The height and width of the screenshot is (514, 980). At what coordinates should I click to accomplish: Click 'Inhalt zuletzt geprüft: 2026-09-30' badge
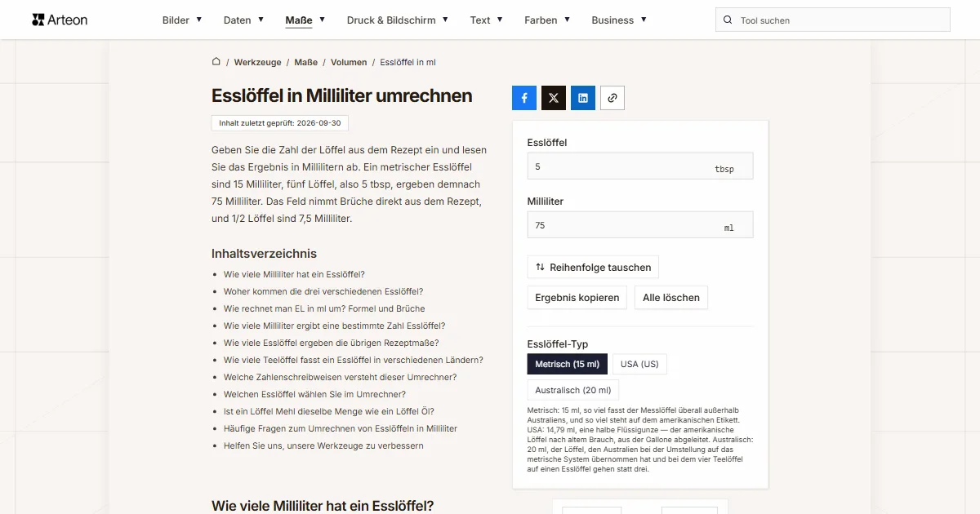(280, 123)
